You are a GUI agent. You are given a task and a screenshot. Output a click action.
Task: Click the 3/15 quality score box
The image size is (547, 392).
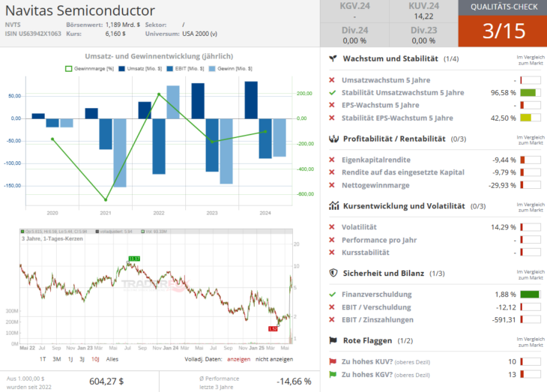pos(503,31)
